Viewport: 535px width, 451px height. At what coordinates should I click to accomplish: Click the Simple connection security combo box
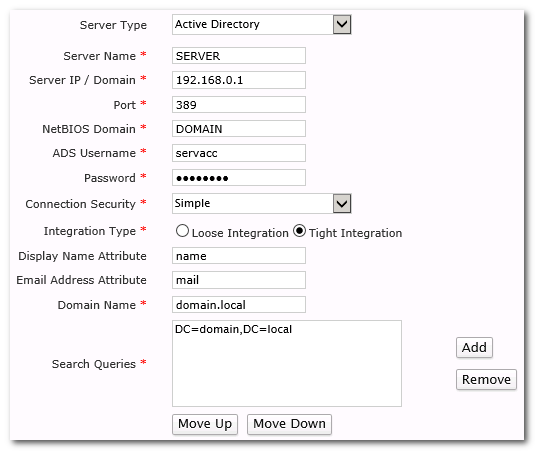point(262,204)
